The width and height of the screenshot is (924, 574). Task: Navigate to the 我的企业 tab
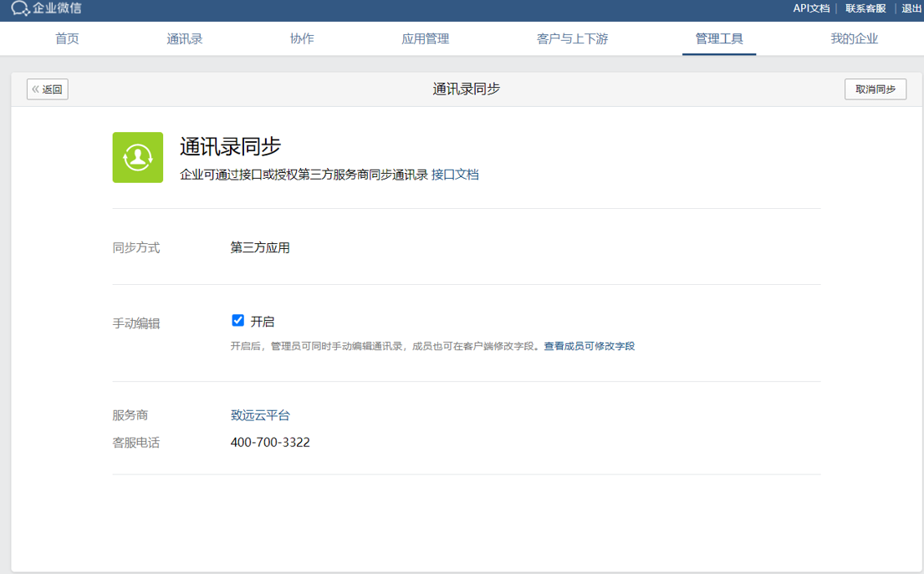coord(854,39)
